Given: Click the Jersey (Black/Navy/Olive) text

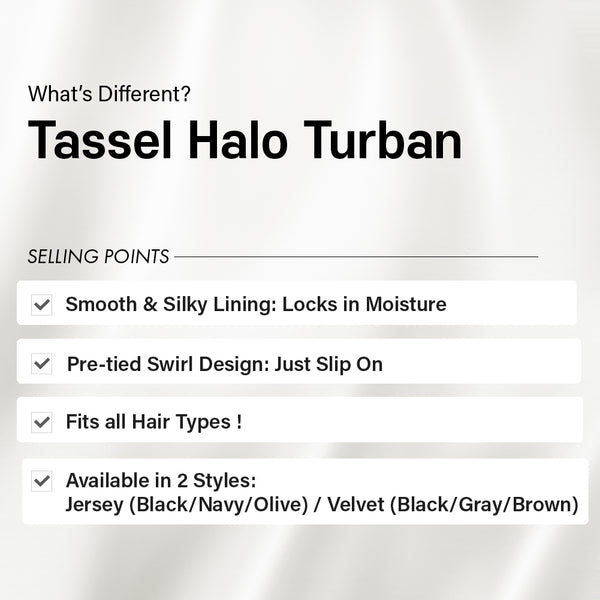Looking at the screenshot, I should (187, 504).
